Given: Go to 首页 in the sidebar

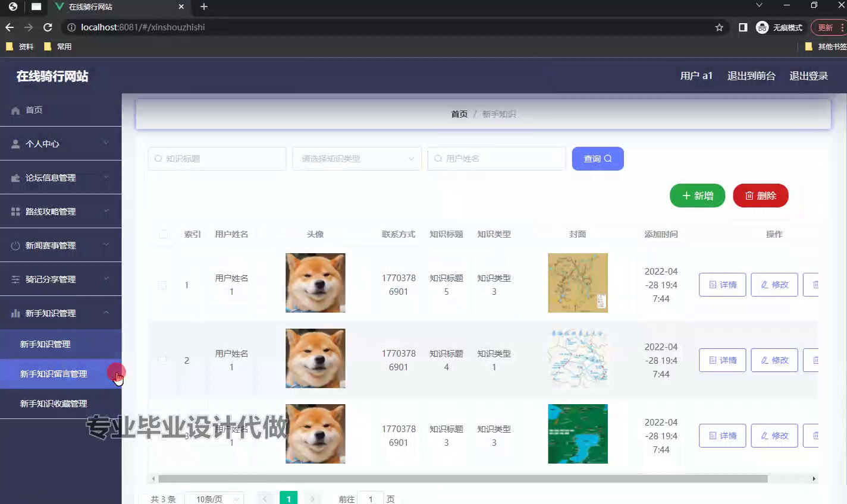Looking at the screenshot, I should (x=61, y=110).
